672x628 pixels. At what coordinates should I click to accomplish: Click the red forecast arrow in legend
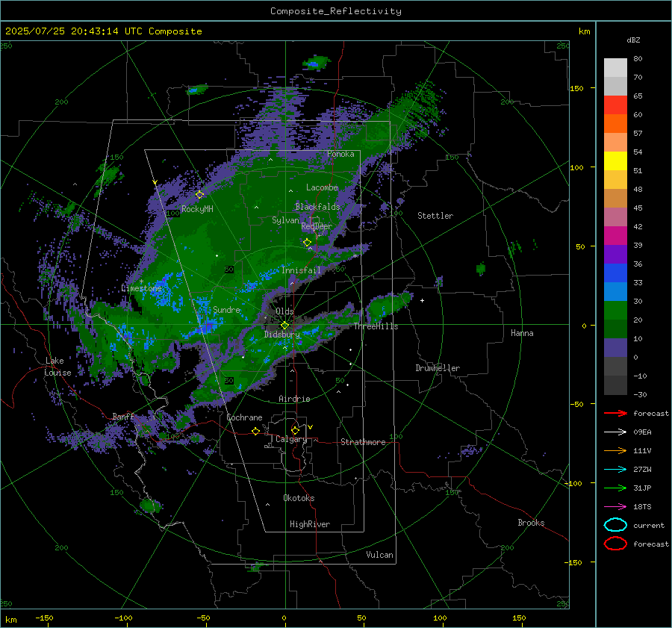(x=615, y=413)
